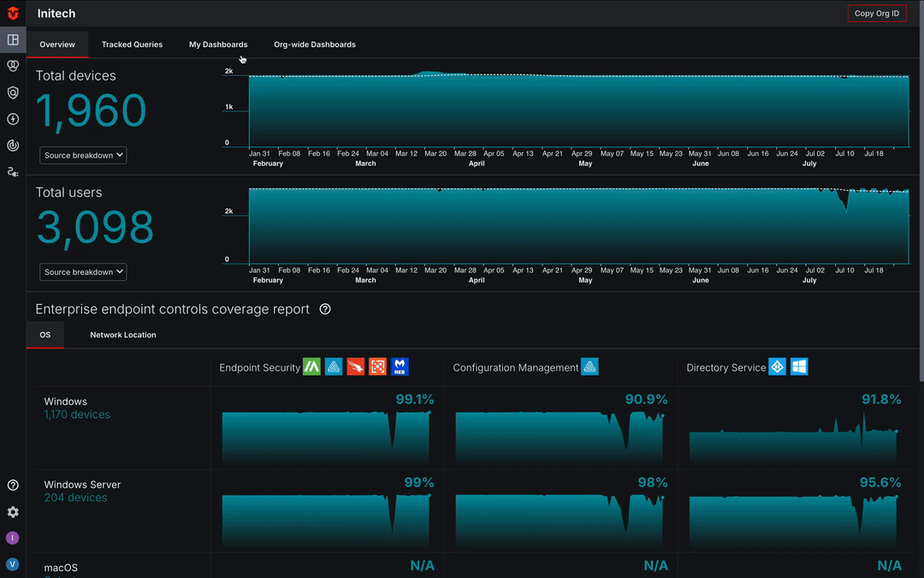924x578 pixels.
Task: Open the 1,170 devices link under Windows
Action: click(x=77, y=414)
